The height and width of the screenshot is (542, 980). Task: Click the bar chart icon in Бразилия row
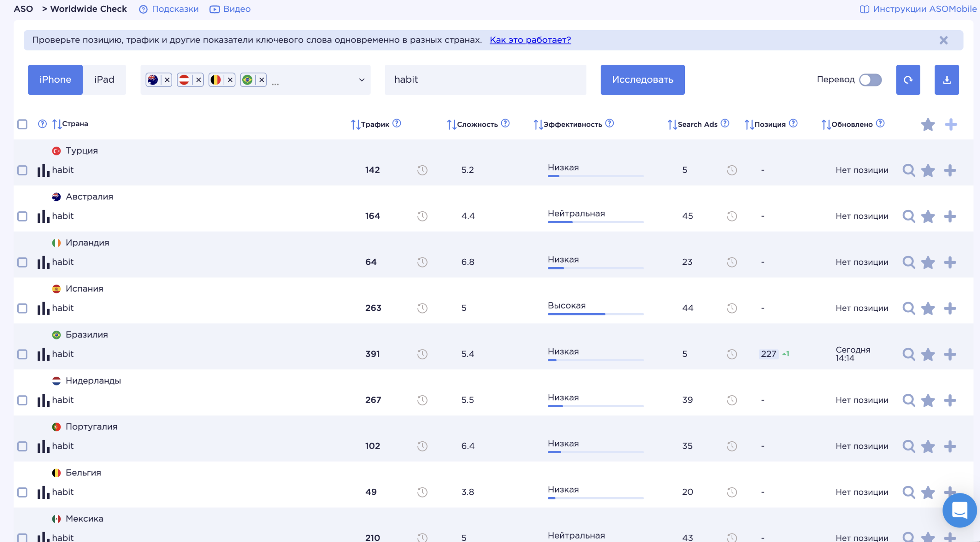coord(43,354)
